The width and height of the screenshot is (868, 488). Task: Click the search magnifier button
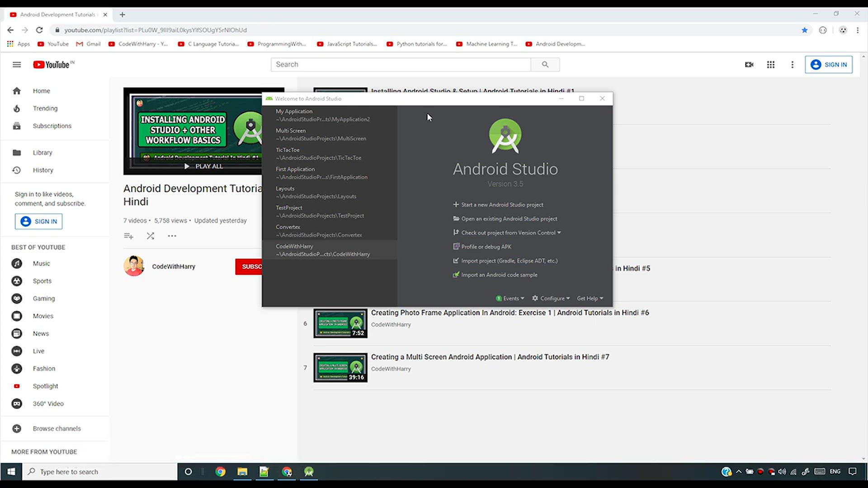[545, 65]
